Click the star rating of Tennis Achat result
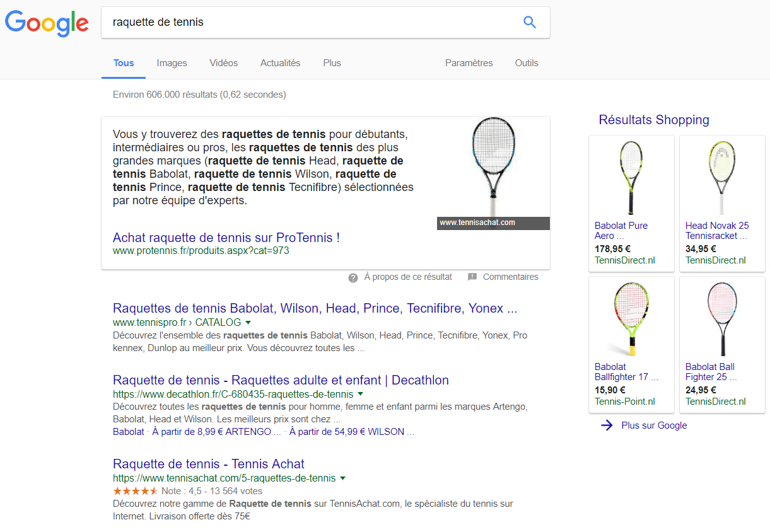The width and height of the screenshot is (770, 532). pos(135,491)
